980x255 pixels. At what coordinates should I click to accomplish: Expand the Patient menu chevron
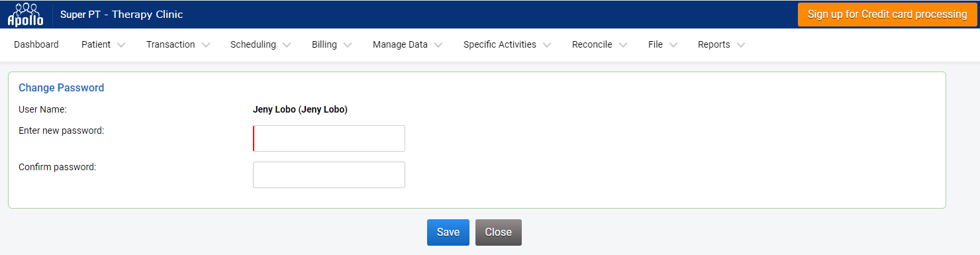121,45
